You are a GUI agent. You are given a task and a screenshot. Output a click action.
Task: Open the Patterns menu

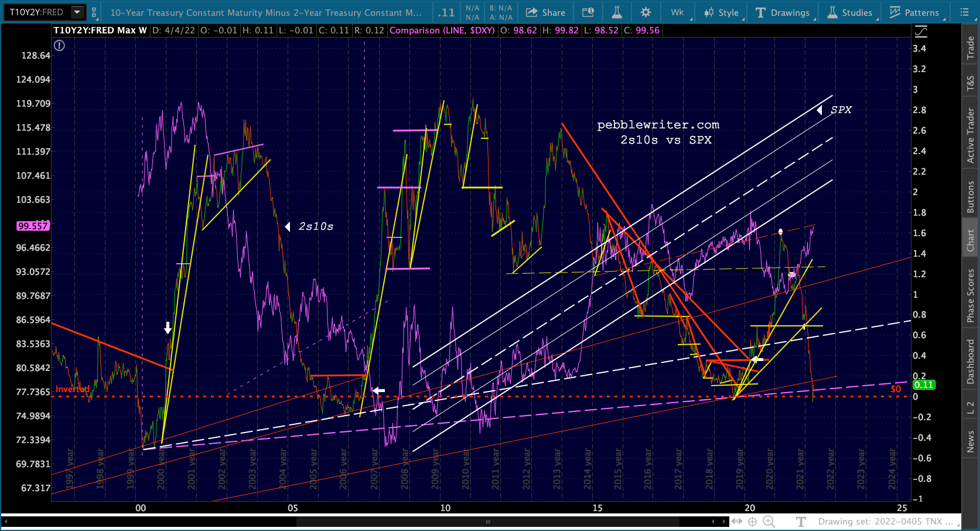tap(914, 12)
